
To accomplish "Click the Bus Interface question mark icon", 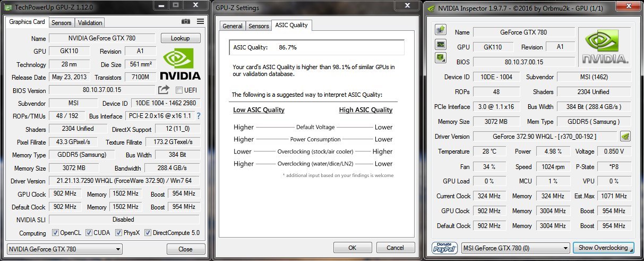I will click(x=199, y=116).
